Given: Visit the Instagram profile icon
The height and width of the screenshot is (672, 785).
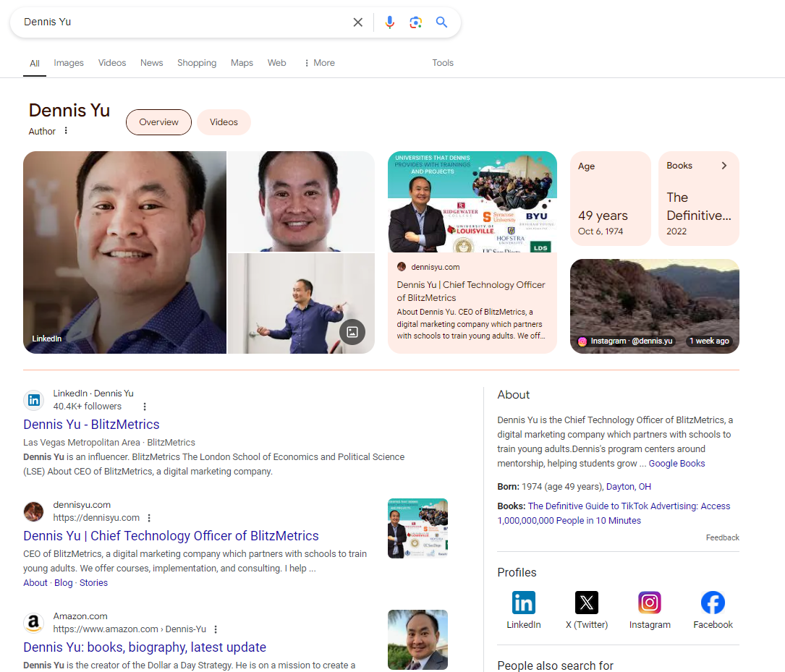Looking at the screenshot, I should 649,603.
